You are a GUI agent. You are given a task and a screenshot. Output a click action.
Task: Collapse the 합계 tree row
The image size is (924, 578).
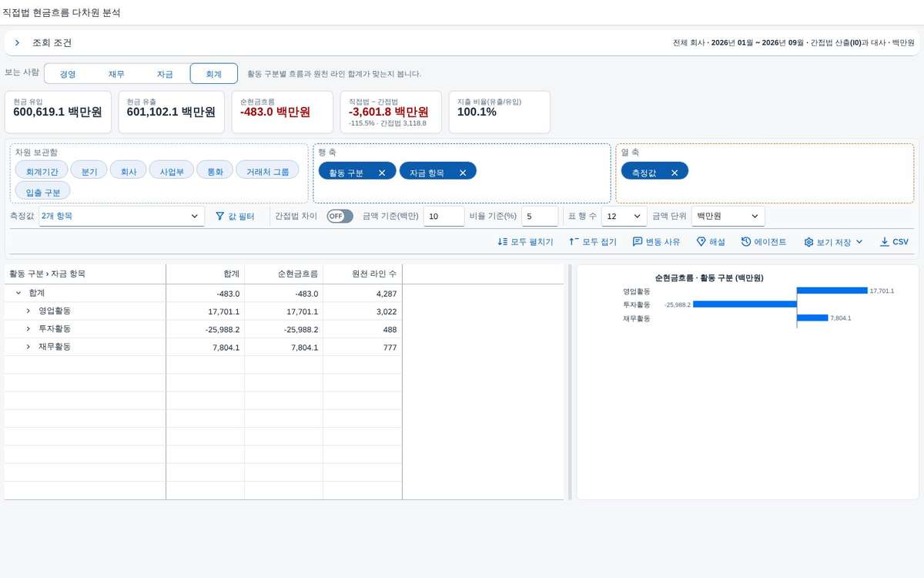pyautogui.click(x=18, y=293)
